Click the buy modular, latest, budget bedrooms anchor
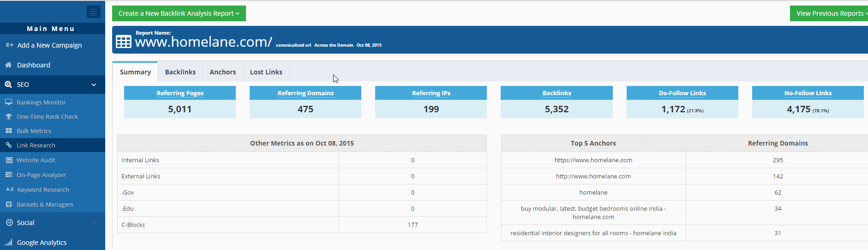This screenshot has width=868, height=250. point(593,213)
